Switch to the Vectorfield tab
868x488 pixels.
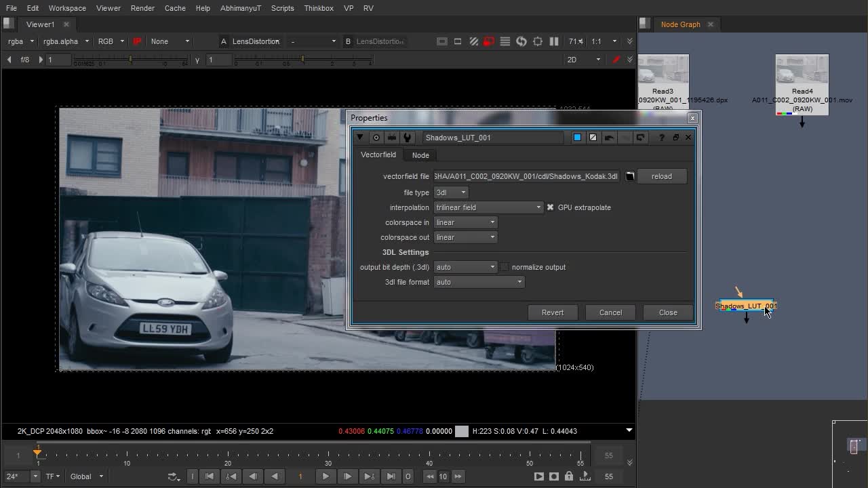[378, 155]
